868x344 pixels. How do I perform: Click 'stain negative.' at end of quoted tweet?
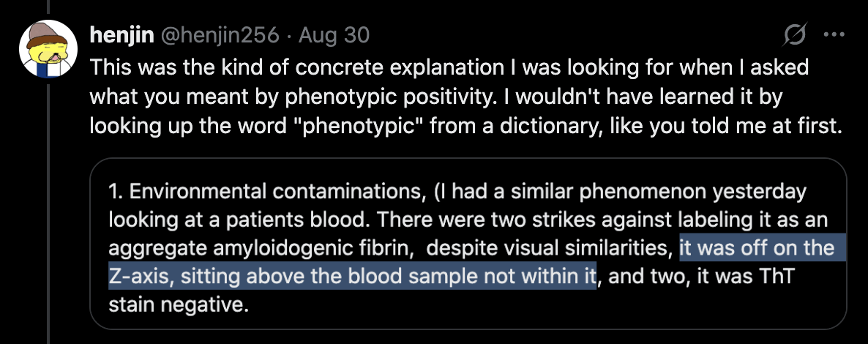[x=176, y=304]
